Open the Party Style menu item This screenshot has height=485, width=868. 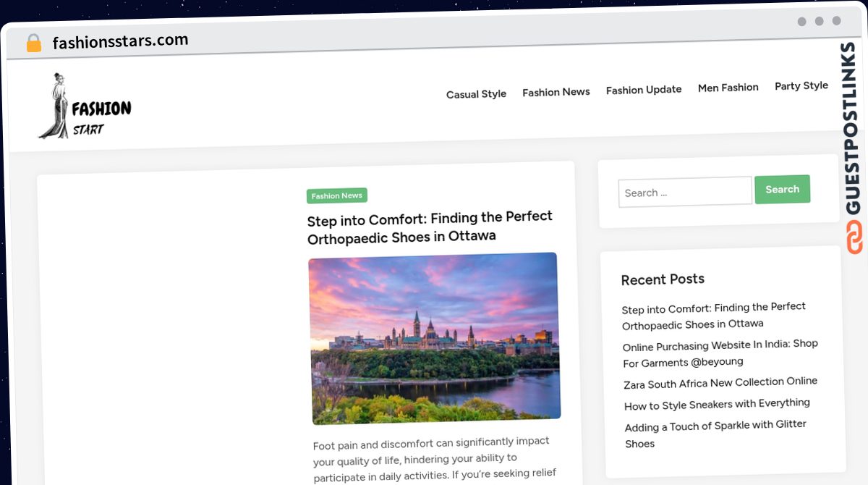801,85
